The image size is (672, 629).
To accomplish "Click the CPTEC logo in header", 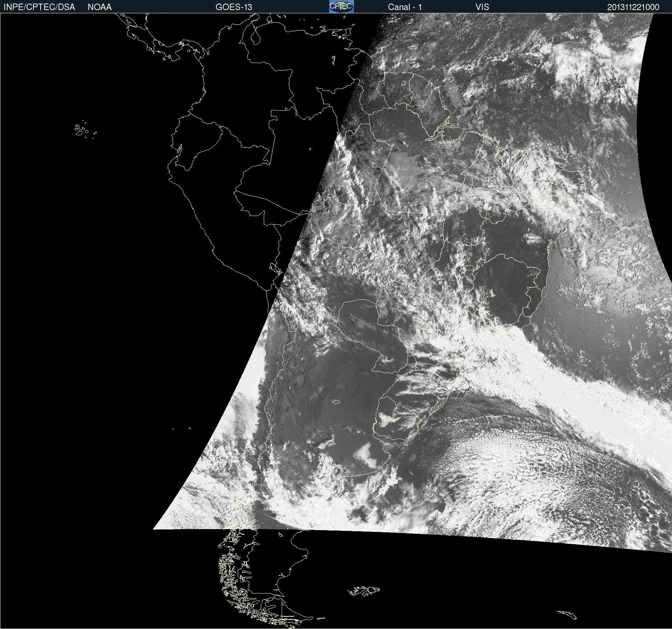I will pos(341,6).
